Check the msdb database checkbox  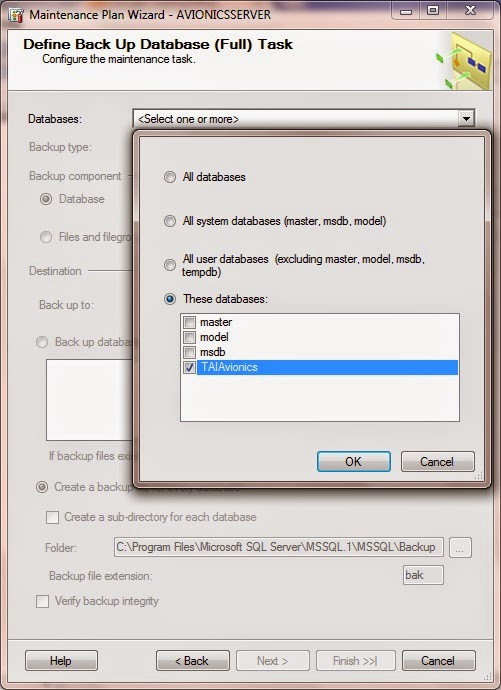pos(190,352)
